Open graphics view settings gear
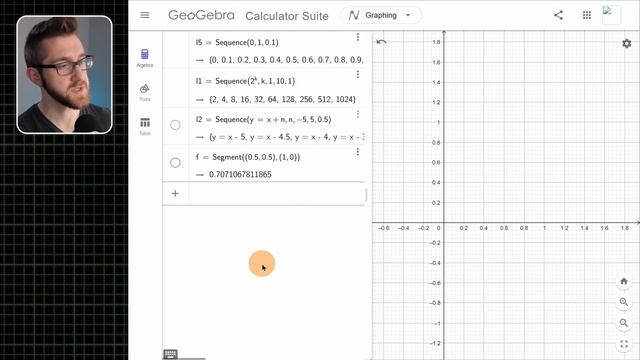This screenshot has height=360, width=640. pyautogui.click(x=627, y=43)
